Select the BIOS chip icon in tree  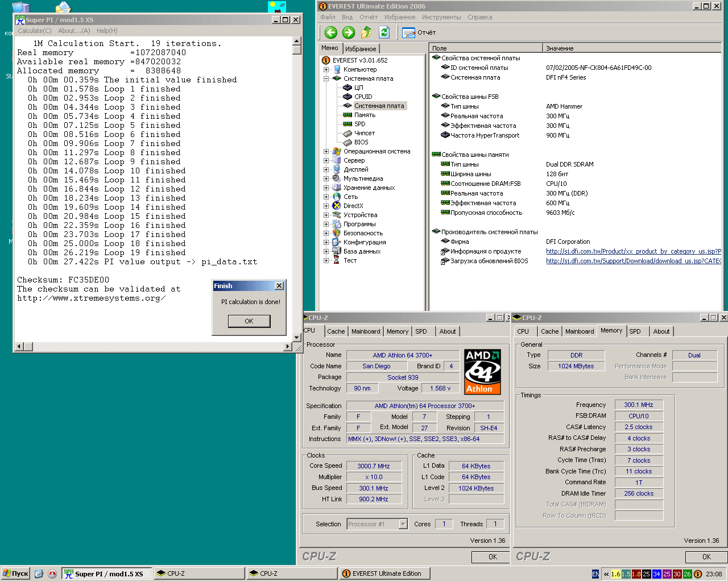(x=348, y=142)
